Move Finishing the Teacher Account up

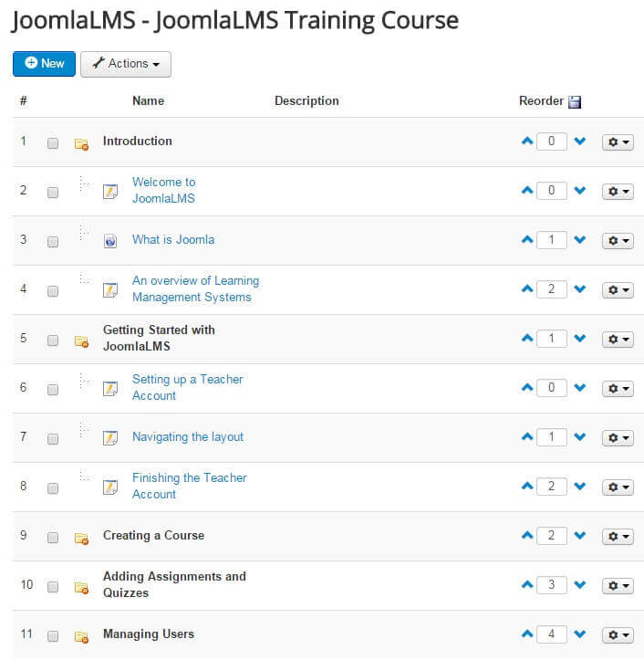point(527,487)
